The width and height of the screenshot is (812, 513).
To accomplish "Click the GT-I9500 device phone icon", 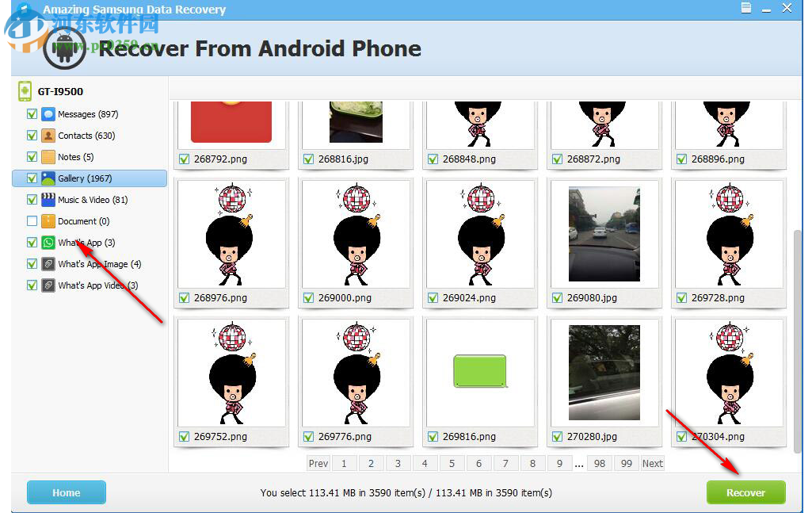I will [x=25, y=91].
